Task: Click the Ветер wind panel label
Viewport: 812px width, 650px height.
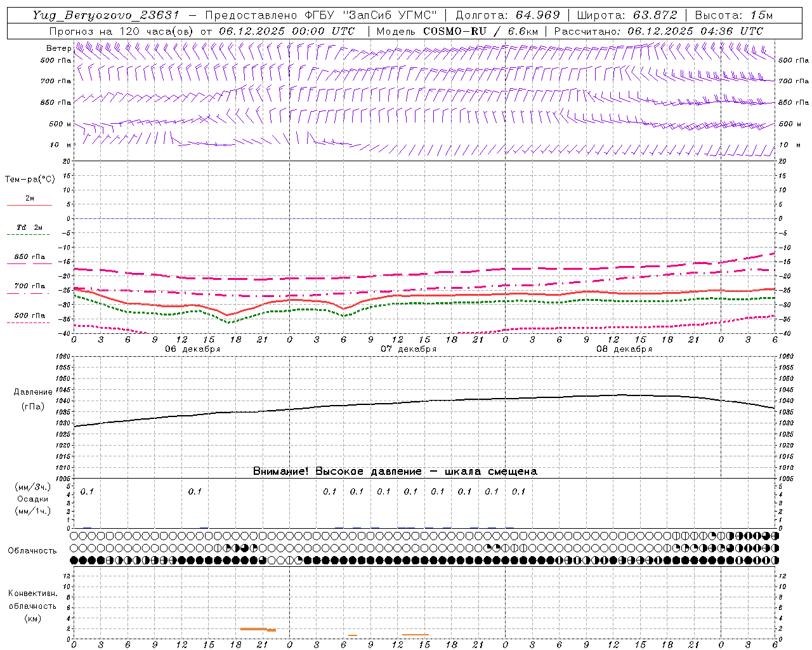Action: 58,48
